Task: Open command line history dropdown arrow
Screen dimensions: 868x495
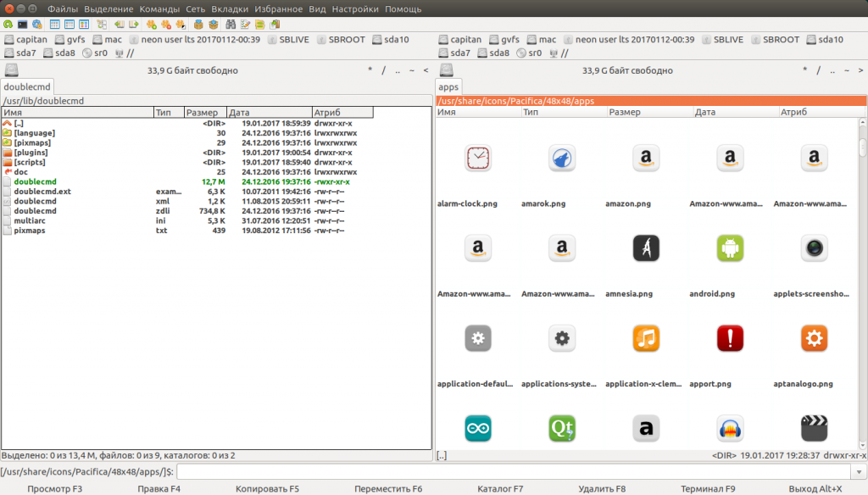Action: pos(859,472)
